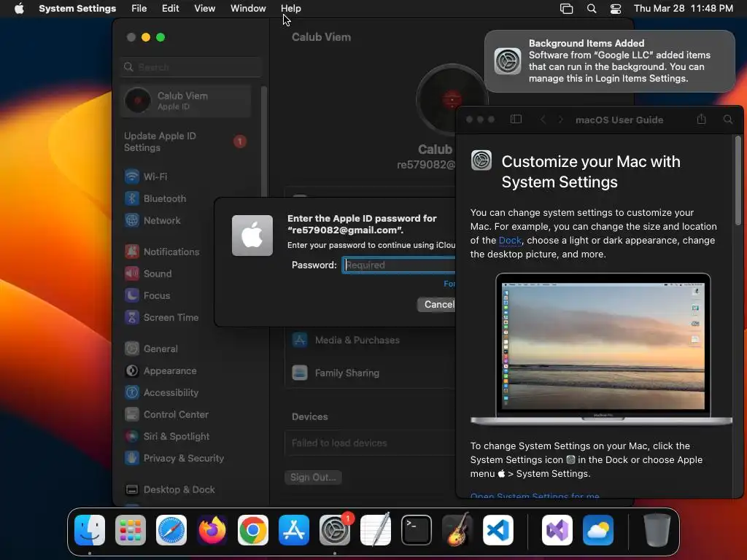This screenshot has height=560, width=747.
Task: Click the Spotlight search icon in menu bar
Action: [591, 8]
